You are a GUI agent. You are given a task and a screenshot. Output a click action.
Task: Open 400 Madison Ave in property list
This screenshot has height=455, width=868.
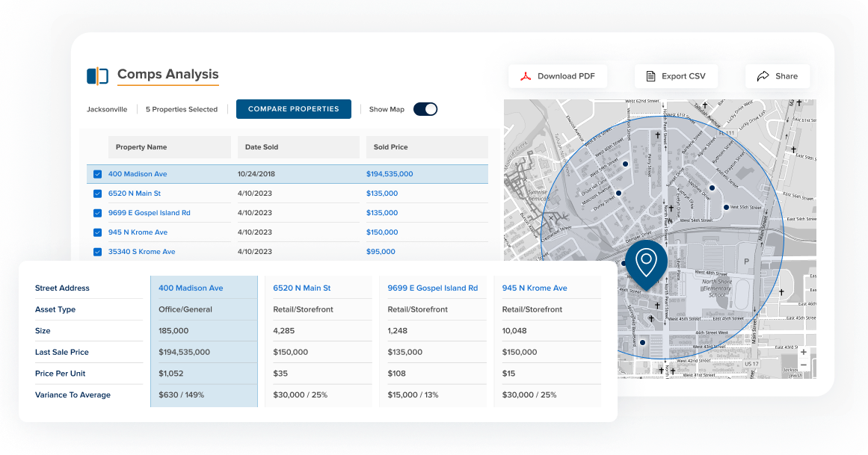[138, 174]
